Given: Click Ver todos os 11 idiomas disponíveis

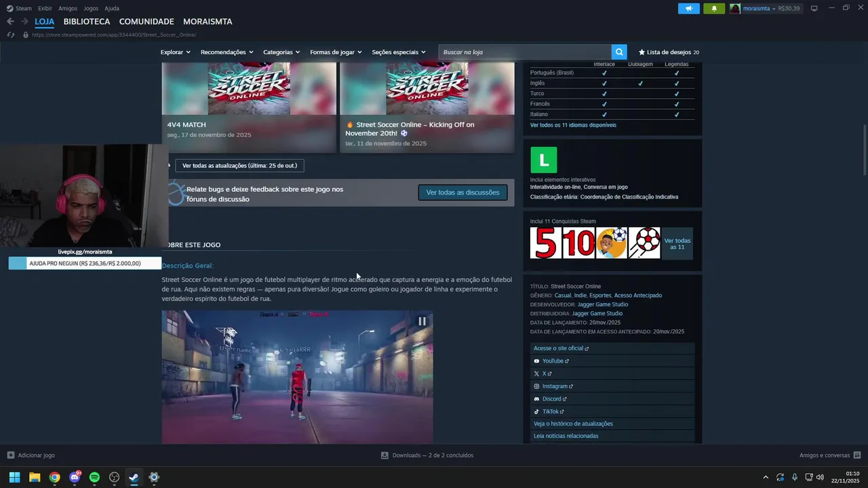Looking at the screenshot, I should click(x=573, y=125).
